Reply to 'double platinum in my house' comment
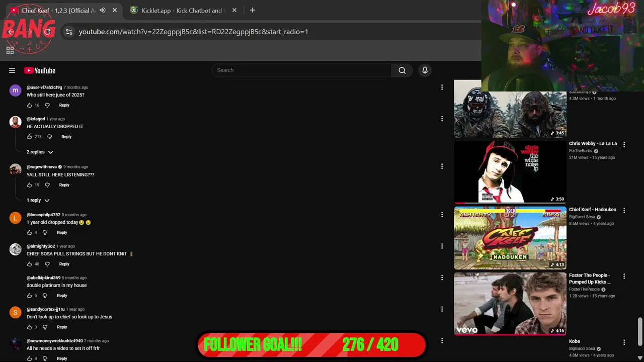The width and height of the screenshot is (644, 362). point(62,296)
